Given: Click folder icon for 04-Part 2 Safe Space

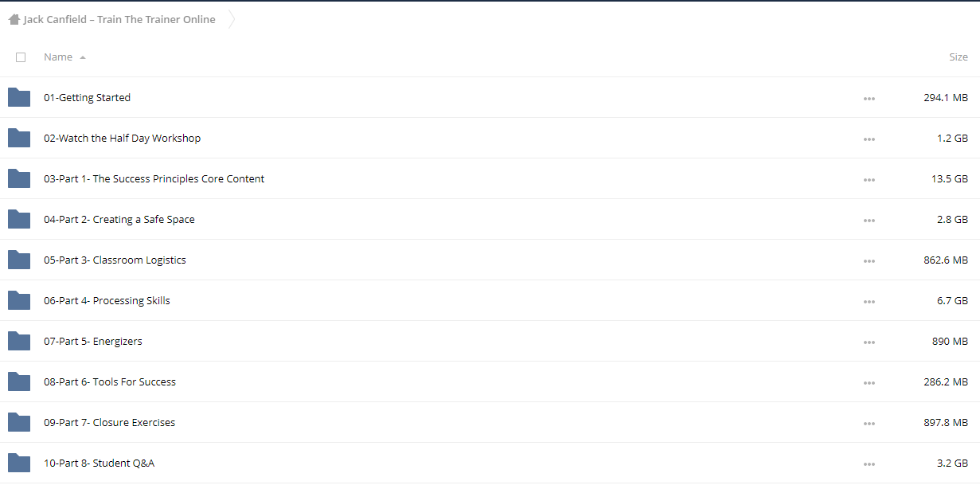Looking at the screenshot, I should (x=19, y=219).
